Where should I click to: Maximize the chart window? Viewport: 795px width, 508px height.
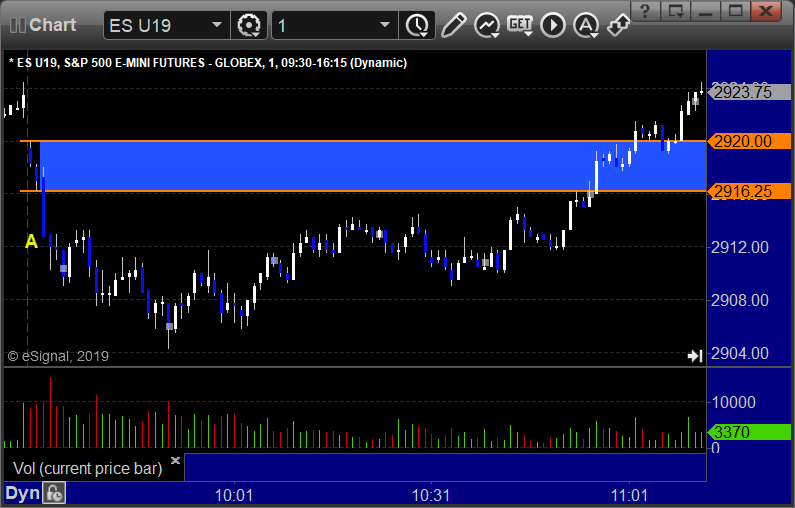click(735, 11)
